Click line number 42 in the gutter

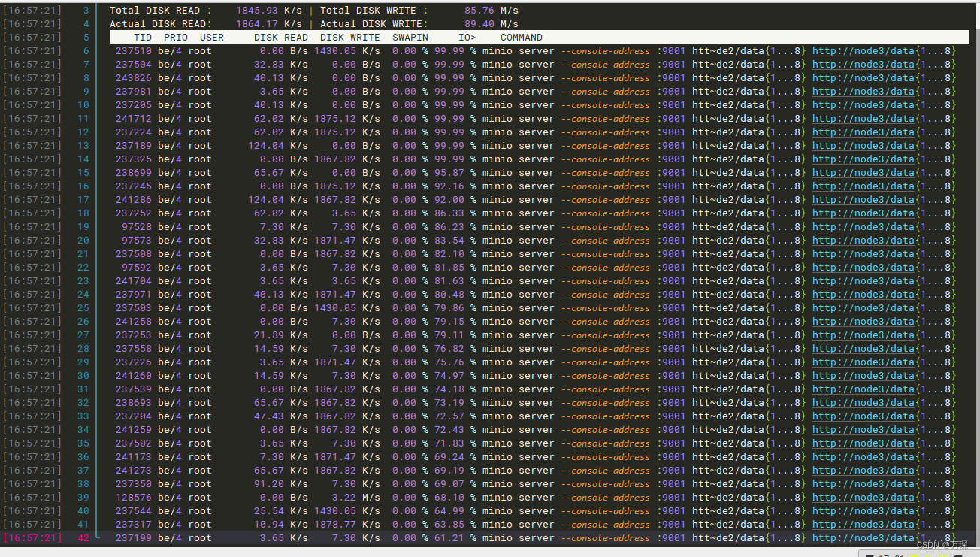tap(83, 538)
